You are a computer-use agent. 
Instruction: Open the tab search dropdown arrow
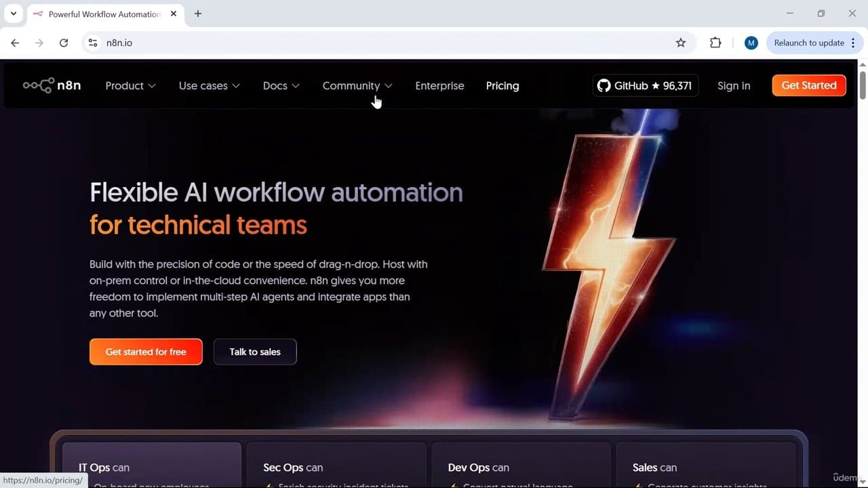coord(13,14)
